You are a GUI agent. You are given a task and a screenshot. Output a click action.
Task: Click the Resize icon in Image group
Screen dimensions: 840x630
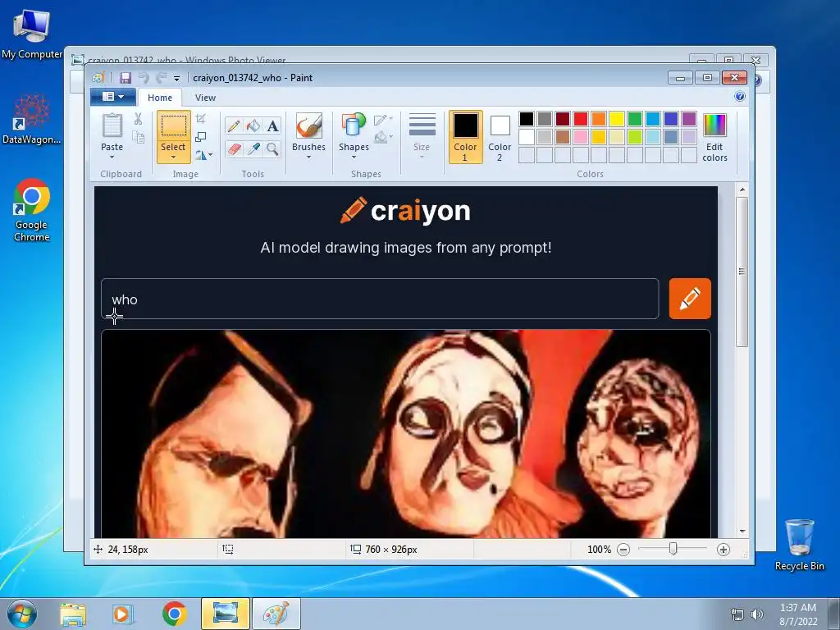tap(201, 137)
